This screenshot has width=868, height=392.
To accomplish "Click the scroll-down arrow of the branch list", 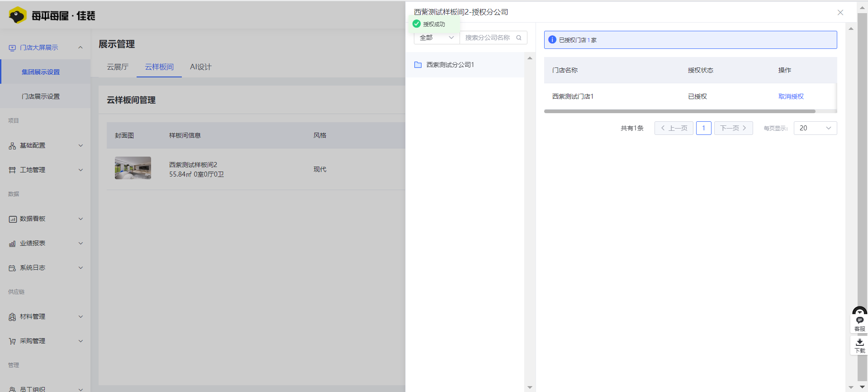I will [x=530, y=387].
